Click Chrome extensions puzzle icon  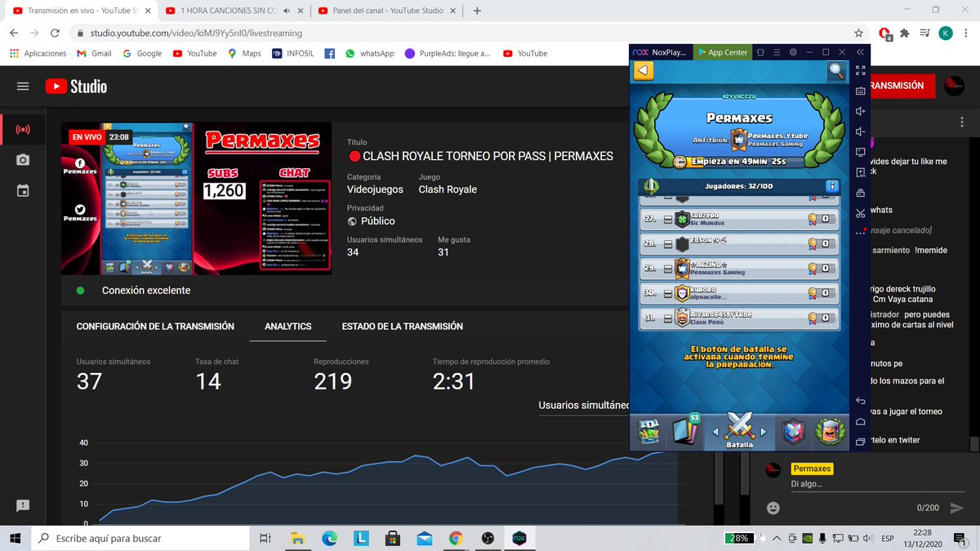point(904,33)
